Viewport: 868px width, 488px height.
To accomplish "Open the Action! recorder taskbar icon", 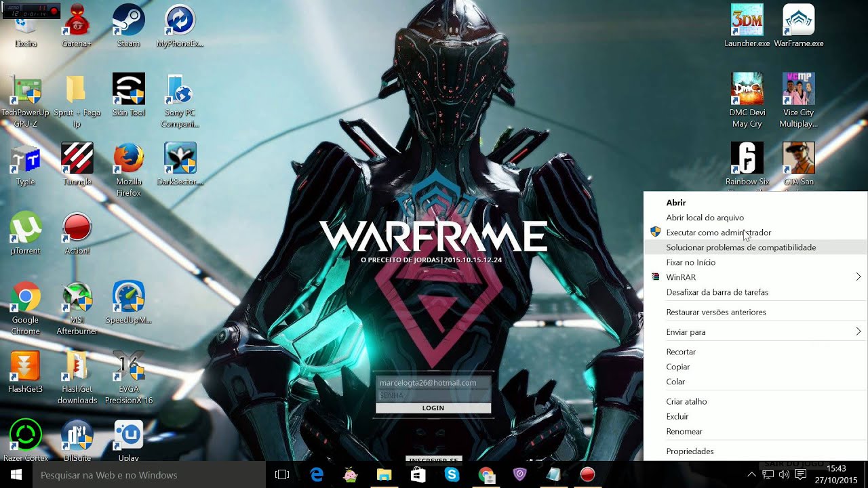I will pyautogui.click(x=588, y=474).
